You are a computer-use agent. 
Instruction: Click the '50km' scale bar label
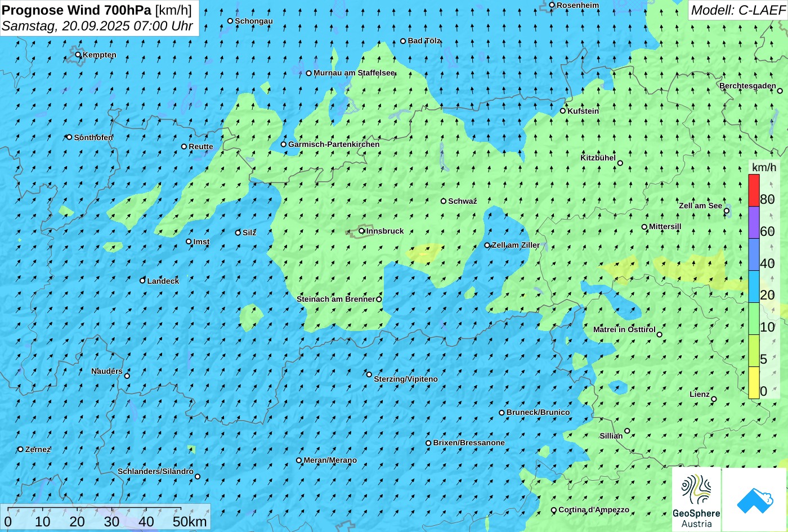pos(190,521)
